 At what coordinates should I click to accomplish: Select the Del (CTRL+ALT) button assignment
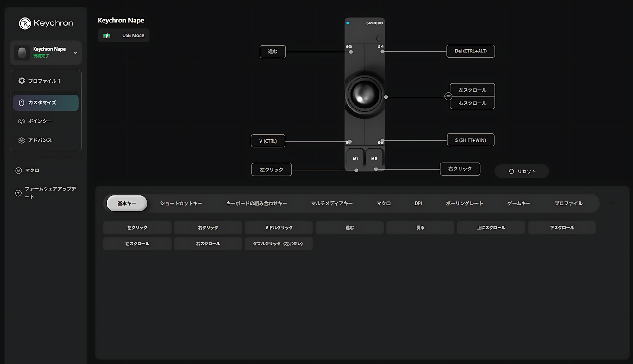(470, 51)
